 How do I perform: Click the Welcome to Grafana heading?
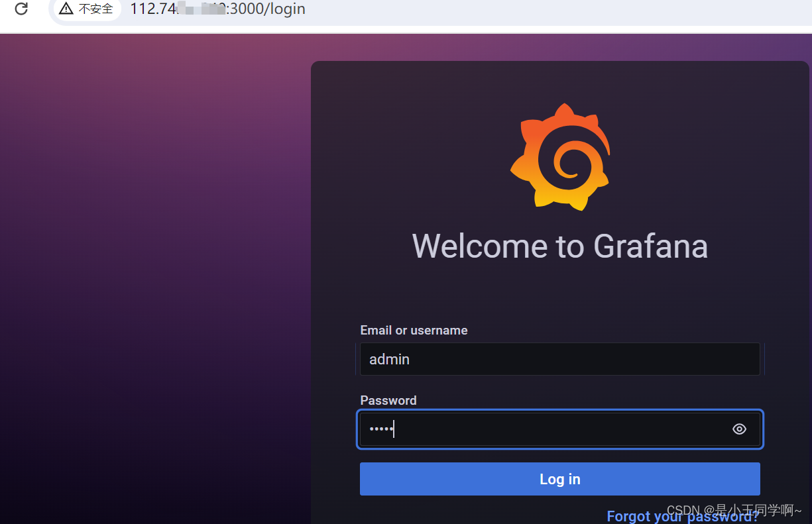pos(560,246)
